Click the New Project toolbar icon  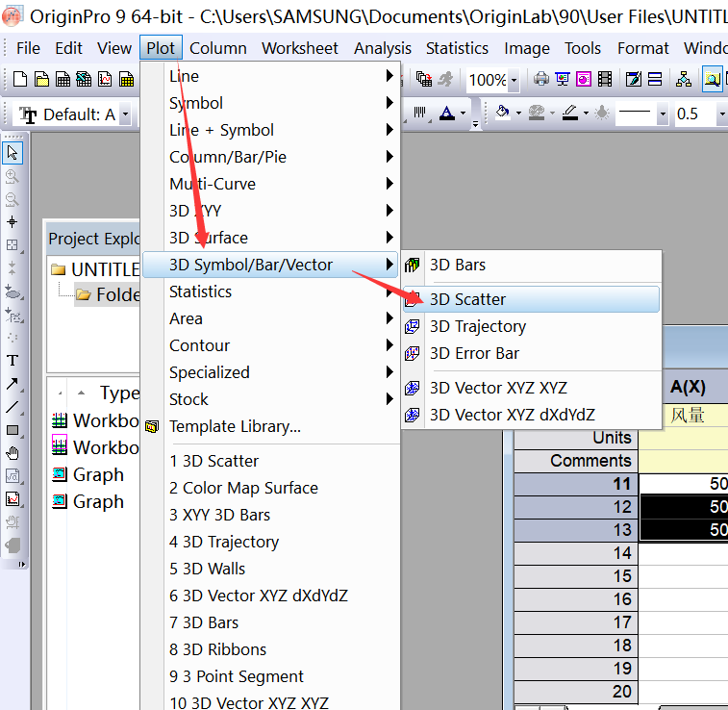coord(20,80)
